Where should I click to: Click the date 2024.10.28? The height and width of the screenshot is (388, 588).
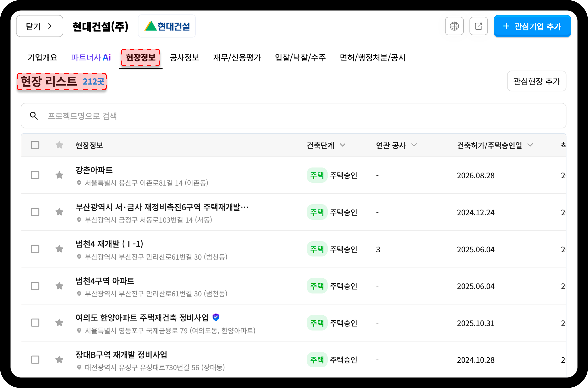476,360
